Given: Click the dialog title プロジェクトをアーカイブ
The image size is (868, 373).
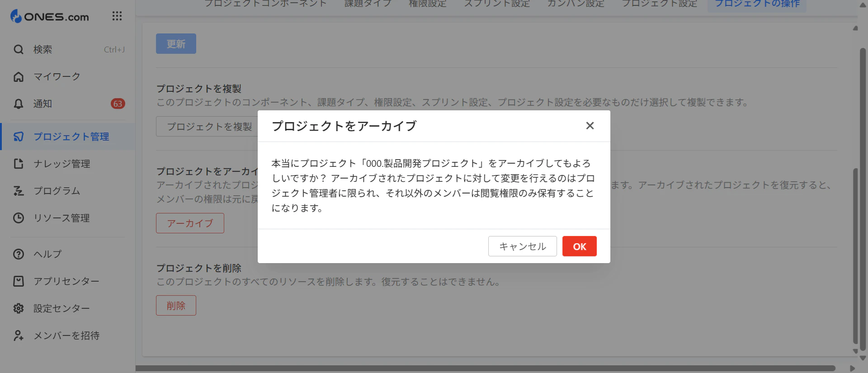Looking at the screenshot, I should [x=344, y=126].
